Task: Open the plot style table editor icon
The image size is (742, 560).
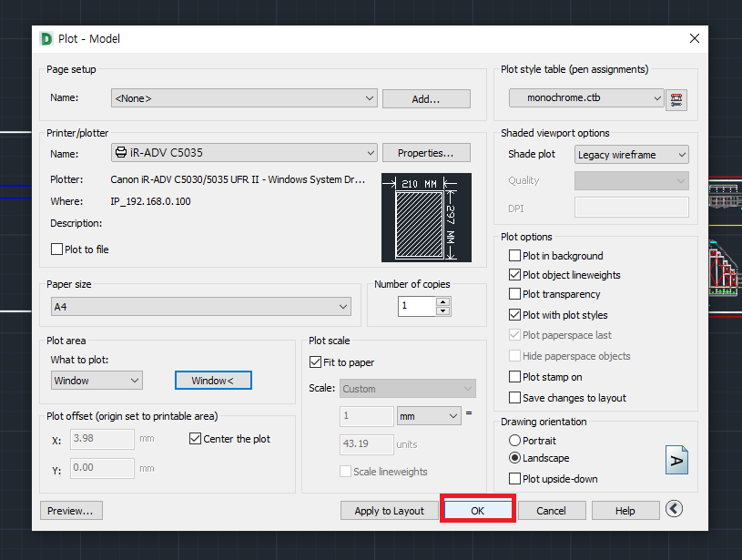Action: pos(676,100)
